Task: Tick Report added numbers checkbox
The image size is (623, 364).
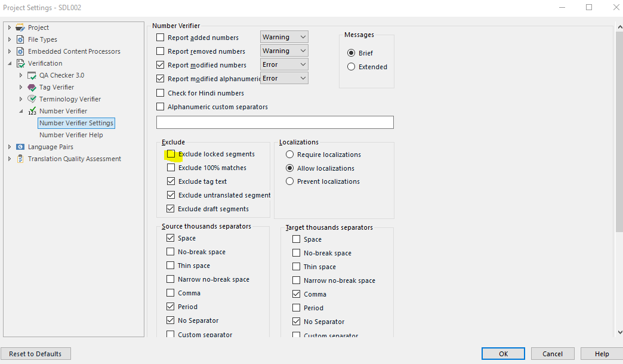Action: click(160, 38)
